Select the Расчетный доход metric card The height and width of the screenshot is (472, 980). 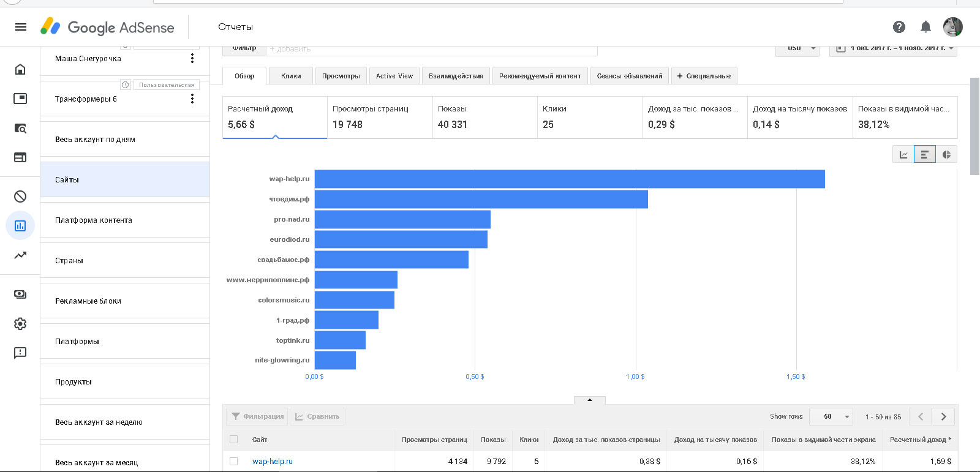point(274,117)
